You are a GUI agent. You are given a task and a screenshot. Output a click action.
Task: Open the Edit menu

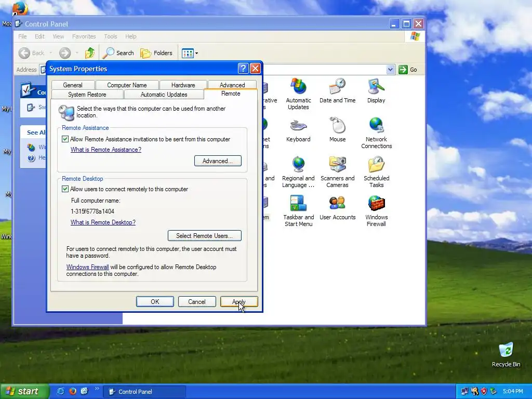pyautogui.click(x=39, y=36)
